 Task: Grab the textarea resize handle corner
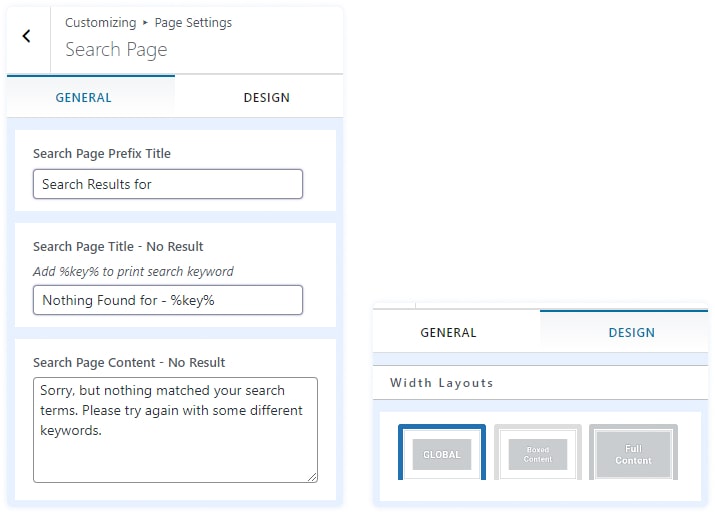[312, 477]
